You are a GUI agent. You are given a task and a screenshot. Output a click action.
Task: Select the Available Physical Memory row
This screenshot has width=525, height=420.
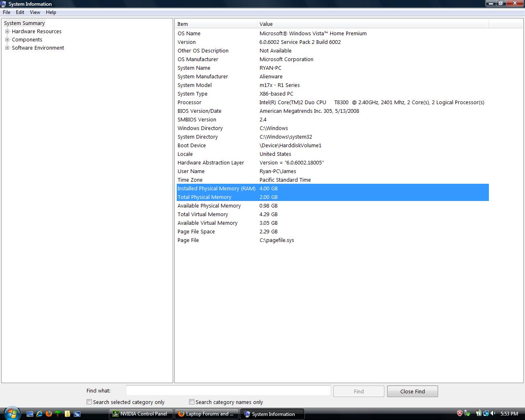coord(333,206)
